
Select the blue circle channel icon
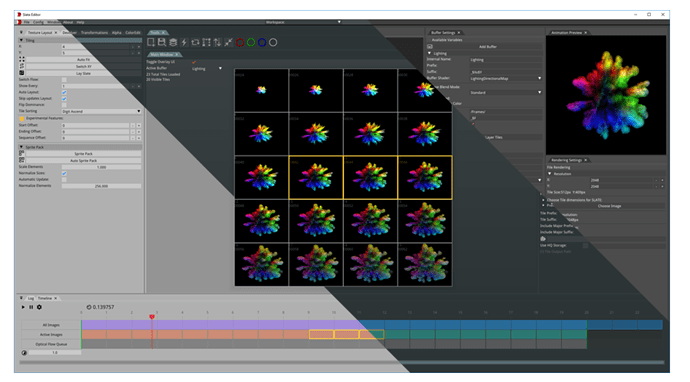[x=262, y=42]
